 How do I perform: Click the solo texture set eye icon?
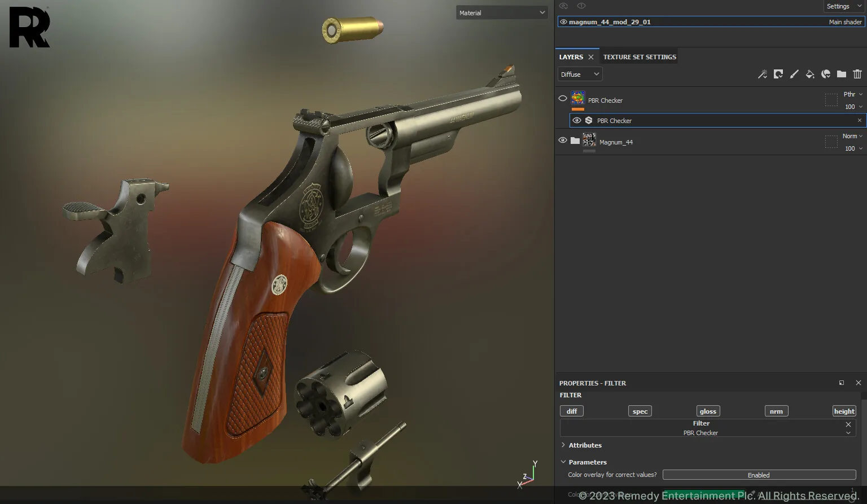tap(563, 6)
